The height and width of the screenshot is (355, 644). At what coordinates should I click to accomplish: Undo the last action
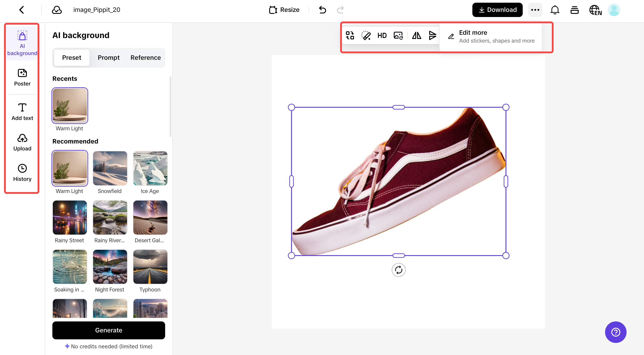(322, 10)
